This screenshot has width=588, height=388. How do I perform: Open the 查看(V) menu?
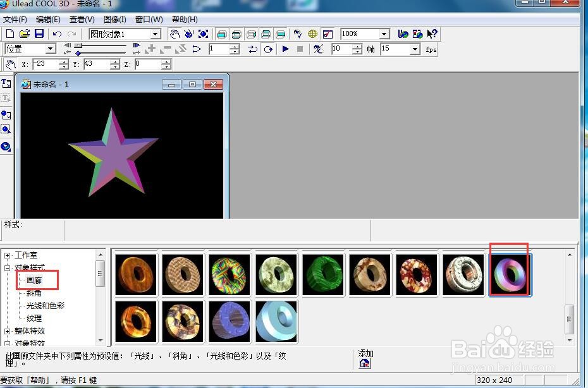pos(82,20)
